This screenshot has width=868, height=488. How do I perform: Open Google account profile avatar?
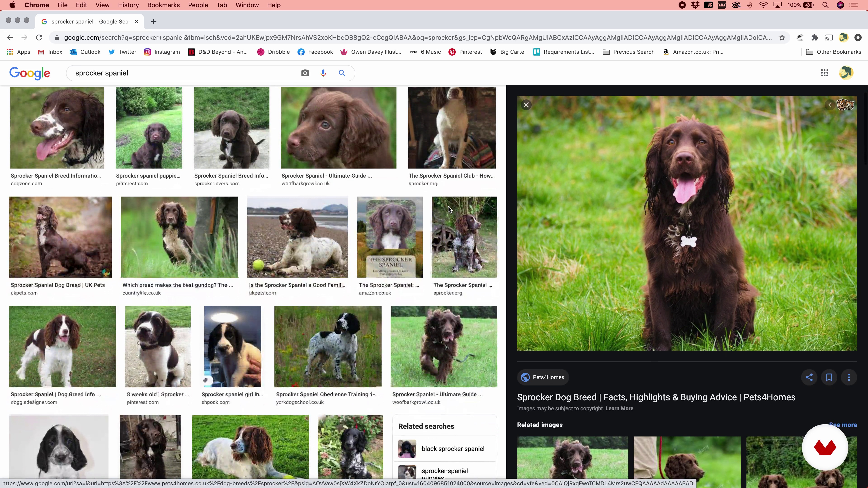(846, 73)
